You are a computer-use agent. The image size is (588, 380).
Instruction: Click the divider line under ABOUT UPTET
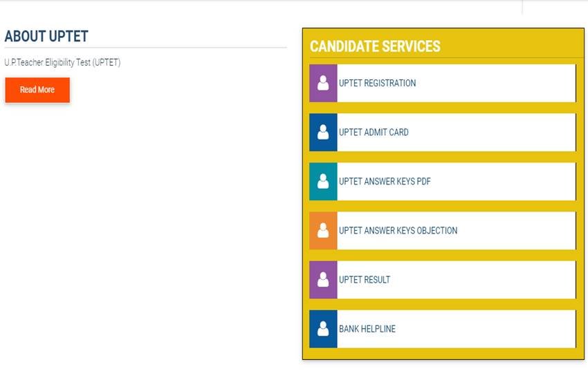pyautogui.click(x=145, y=48)
